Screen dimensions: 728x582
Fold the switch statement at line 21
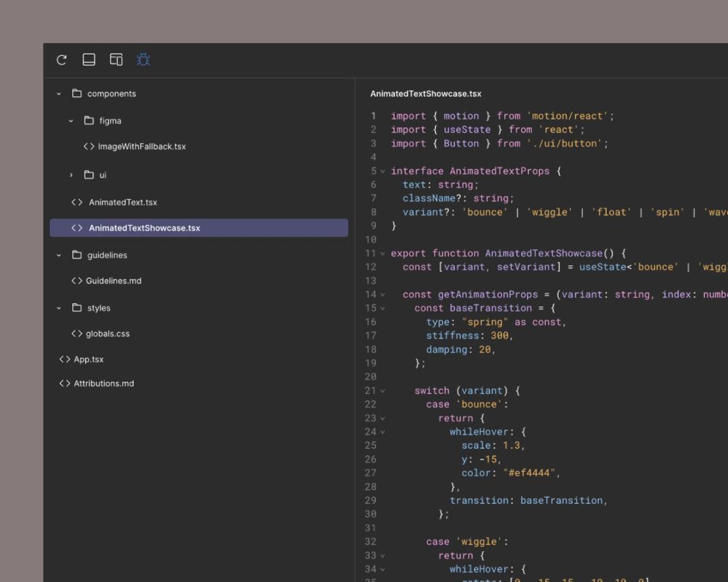coord(382,391)
